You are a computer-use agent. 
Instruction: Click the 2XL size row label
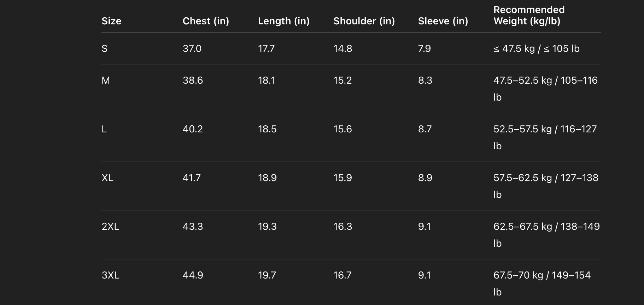(110, 227)
